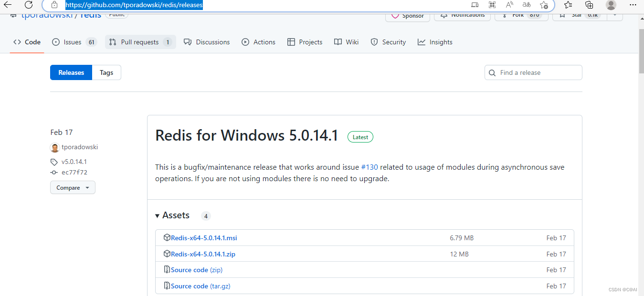Click the Sponsor button
The width and height of the screenshot is (644, 296).
point(408,16)
